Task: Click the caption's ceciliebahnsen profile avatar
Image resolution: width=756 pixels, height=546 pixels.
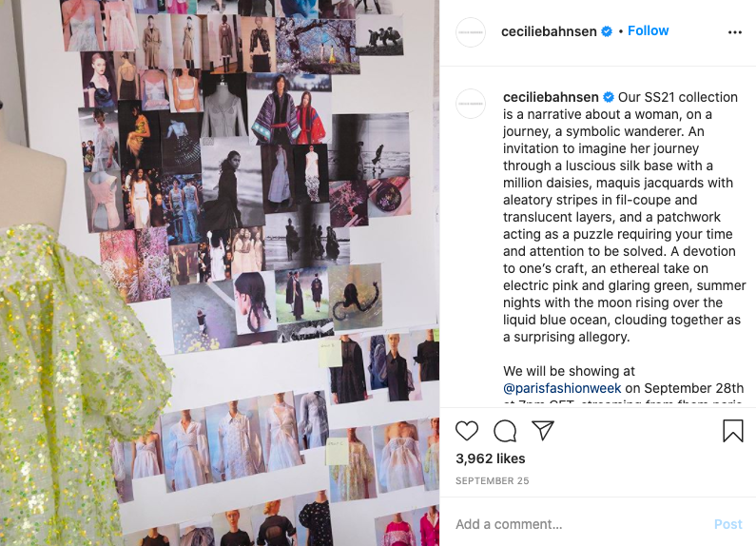Action: tap(470, 104)
